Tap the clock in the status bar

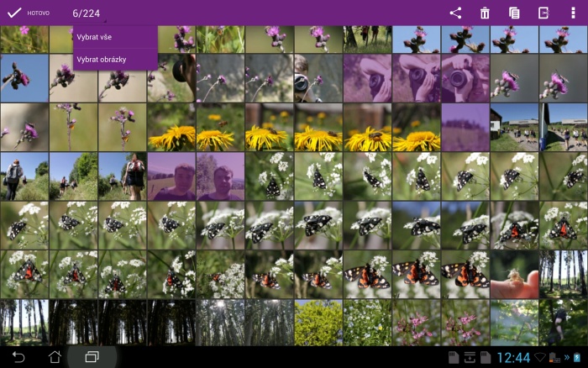coord(513,357)
